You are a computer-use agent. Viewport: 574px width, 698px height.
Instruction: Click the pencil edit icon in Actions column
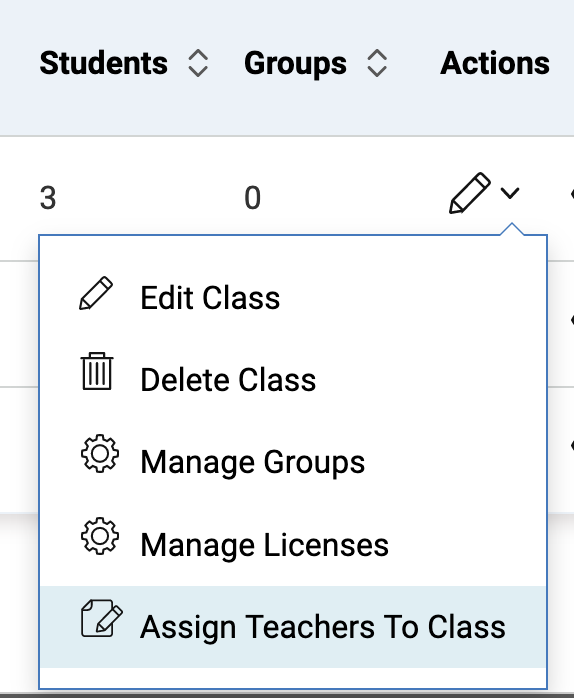(470, 193)
